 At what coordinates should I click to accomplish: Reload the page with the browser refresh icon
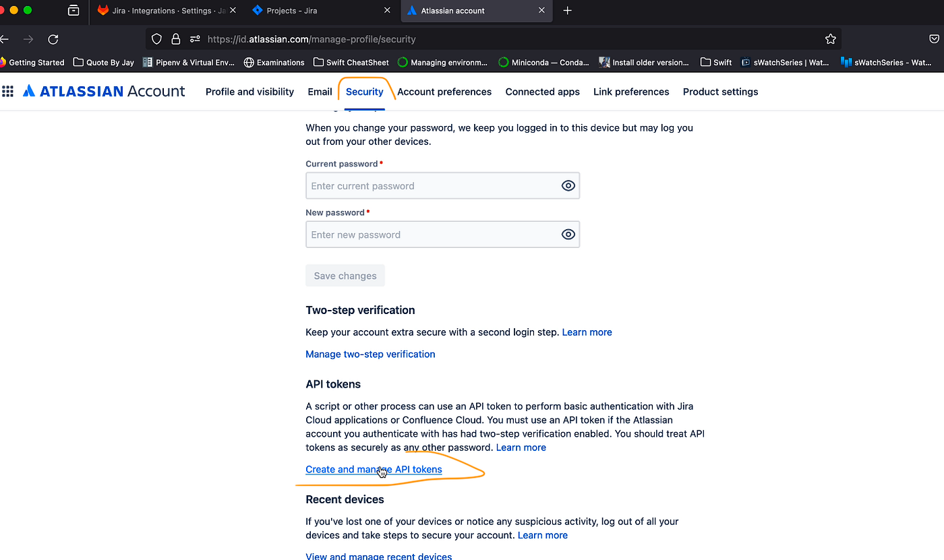point(53,39)
